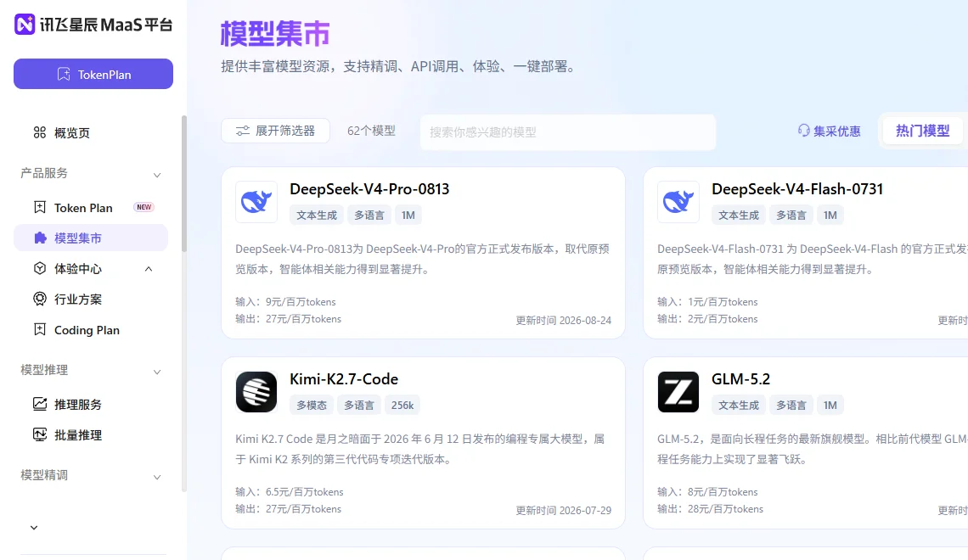Click 多语言 tag on DeepSeek-V4-Pro-0813
The height and width of the screenshot is (560, 968).
[369, 216]
